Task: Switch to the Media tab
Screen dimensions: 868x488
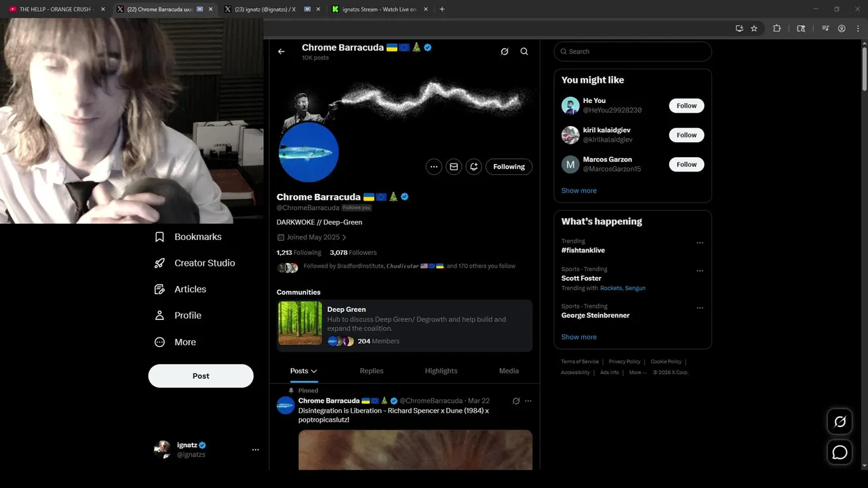Action: point(509,371)
